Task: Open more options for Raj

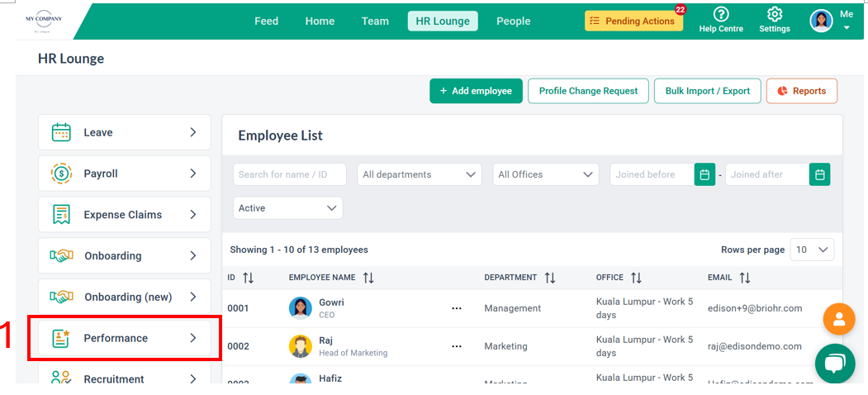Action: coord(457,346)
